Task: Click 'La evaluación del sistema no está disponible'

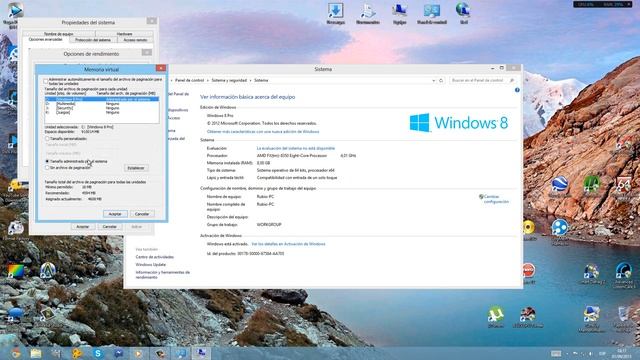Action: coord(296,148)
